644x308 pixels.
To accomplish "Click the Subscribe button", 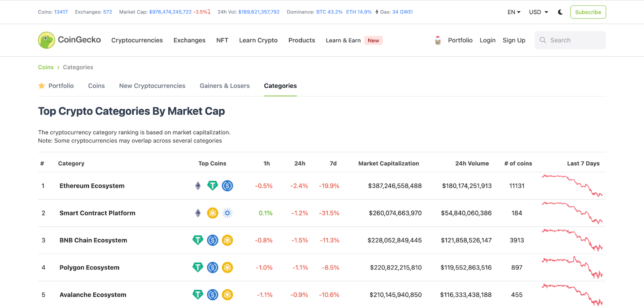I will pos(588,12).
